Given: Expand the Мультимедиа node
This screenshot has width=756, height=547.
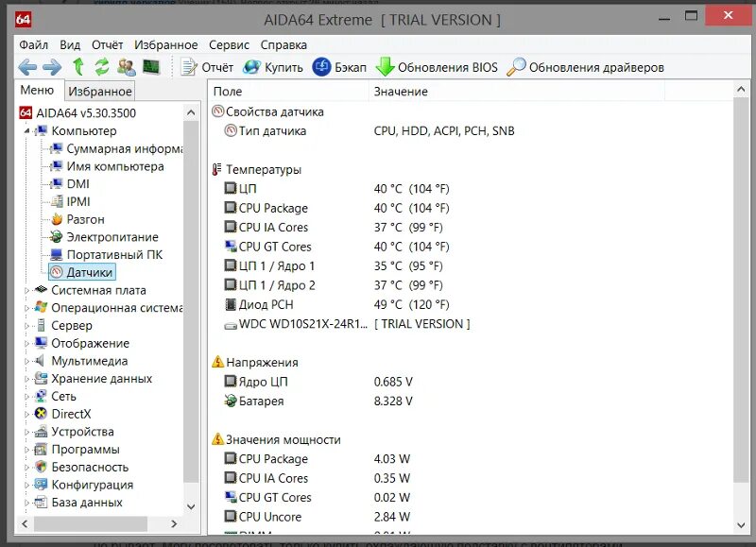Looking at the screenshot, I should pos(27,361).
